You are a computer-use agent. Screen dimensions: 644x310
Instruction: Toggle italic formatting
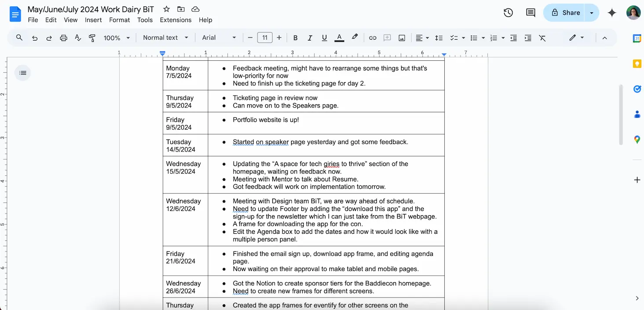tap(310, 38)
